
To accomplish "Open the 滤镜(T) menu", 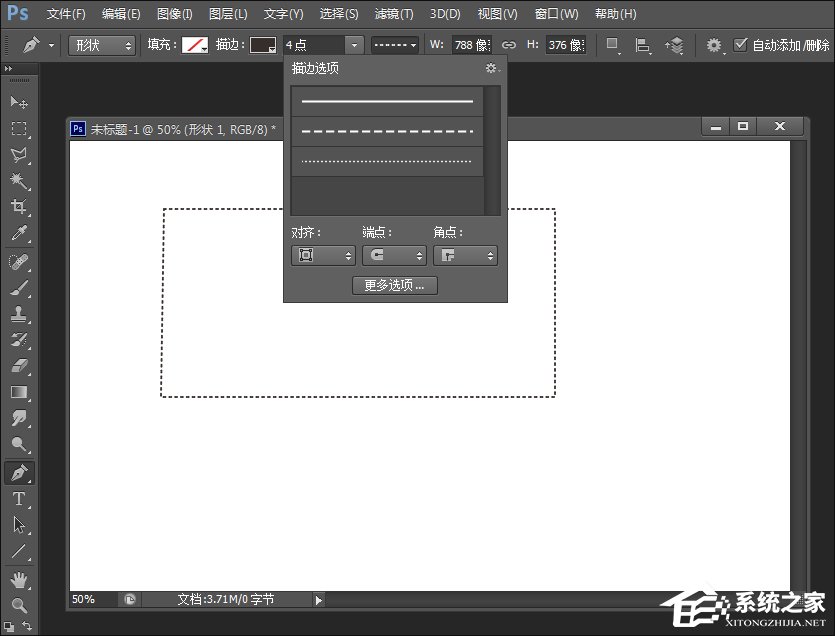I will (393, 14).
